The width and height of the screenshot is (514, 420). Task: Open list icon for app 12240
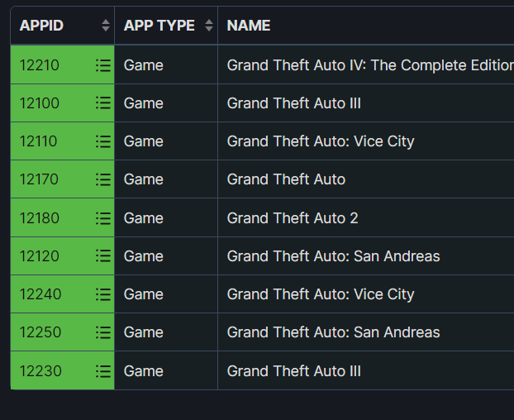(103, 294)
